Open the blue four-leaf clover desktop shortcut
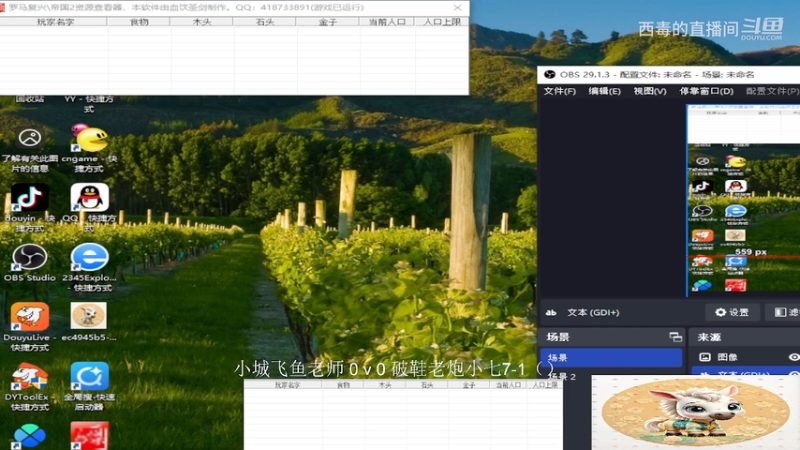This screenshot has width=800, height=450. pyautogui.click(x=30, y=436)
